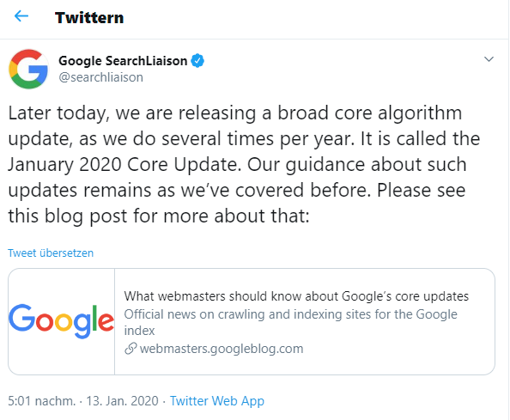Viewport: 510px width, 420px height.
Task: Click the card description about crawling and indexing
Action: click(290, 322)
